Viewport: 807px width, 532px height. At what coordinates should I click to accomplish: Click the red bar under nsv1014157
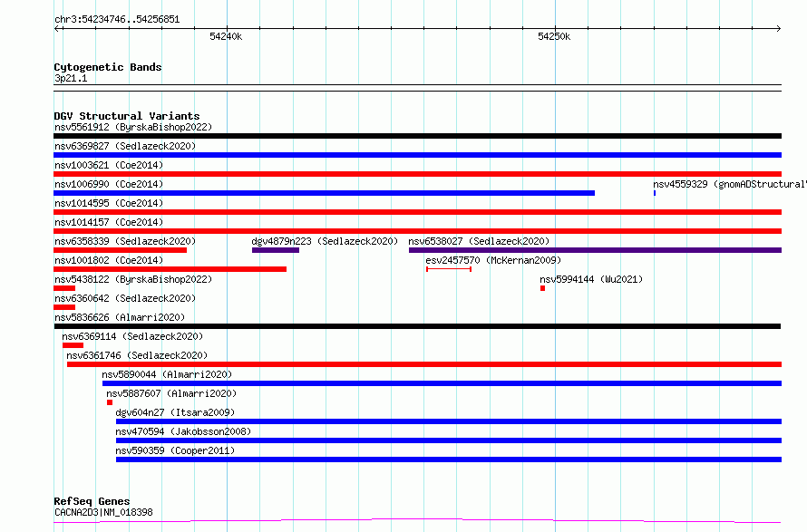pyautogui.click(x=417, y=231)
